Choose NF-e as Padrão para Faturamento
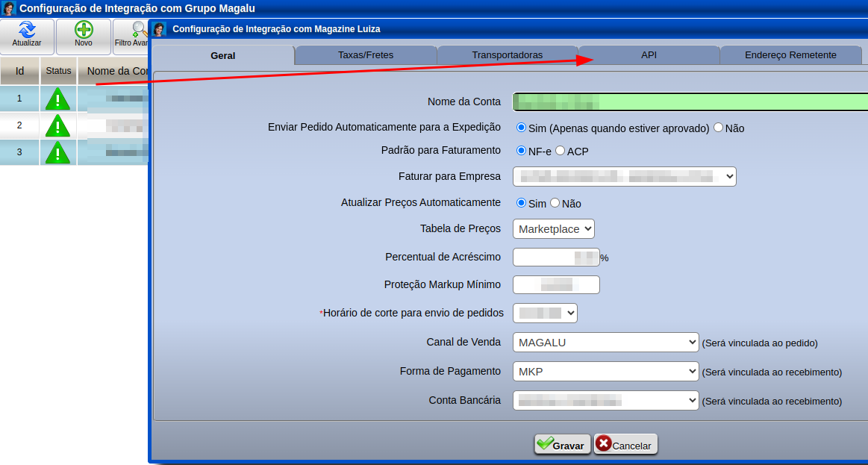The width and height of the screenshot is (868, 465). [521, 151]
